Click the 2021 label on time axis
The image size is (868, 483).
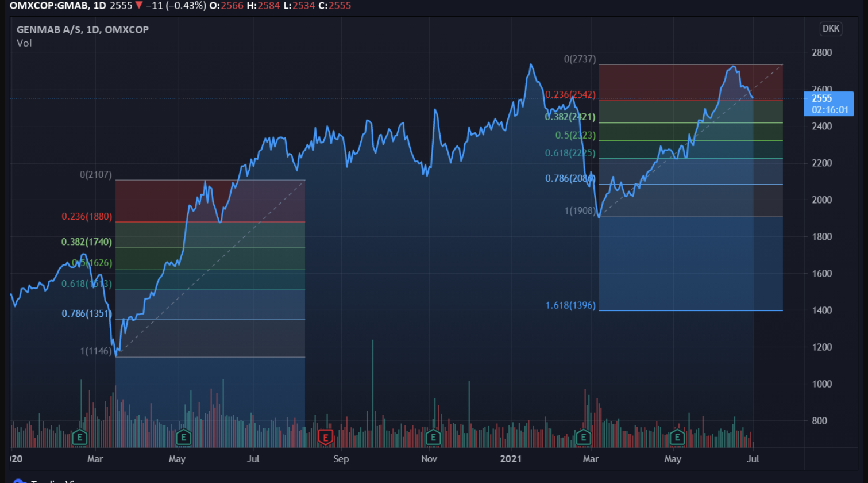coord(511,459)
